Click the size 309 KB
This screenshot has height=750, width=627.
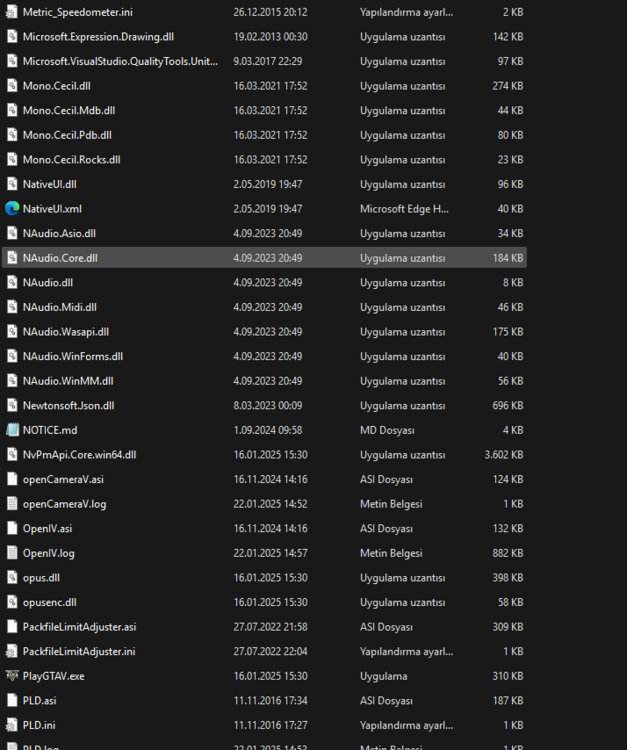pos(508,627)
